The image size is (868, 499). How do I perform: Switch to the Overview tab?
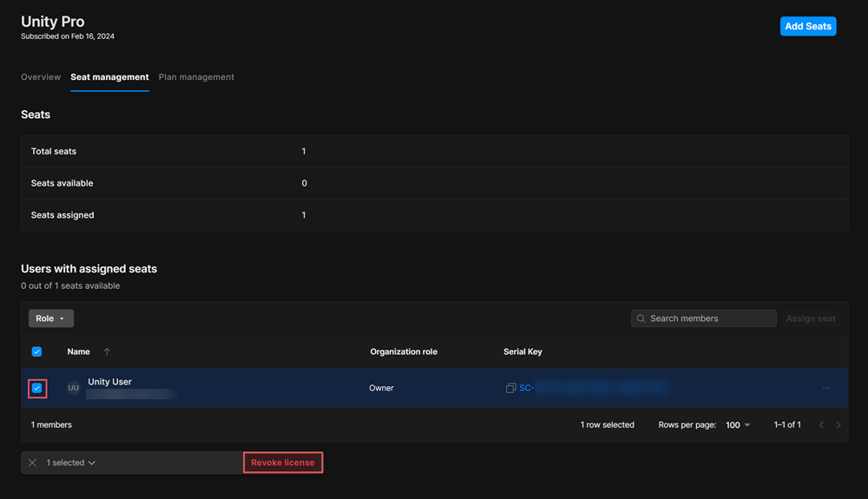click(41, 77)
